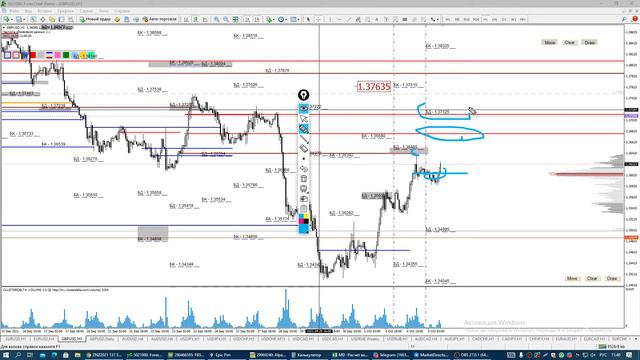Undo last Epic Pen stroke
This screenshot has height=360, width=640.
coord(303,169)
